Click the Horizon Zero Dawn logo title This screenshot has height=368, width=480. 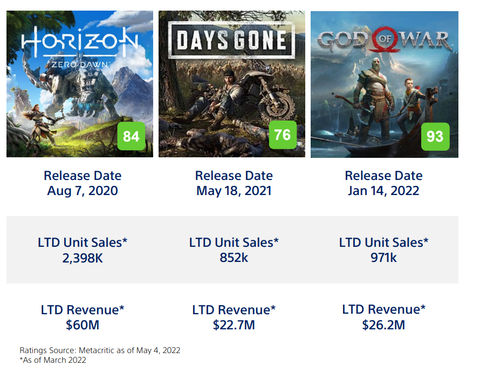point(80,47)
